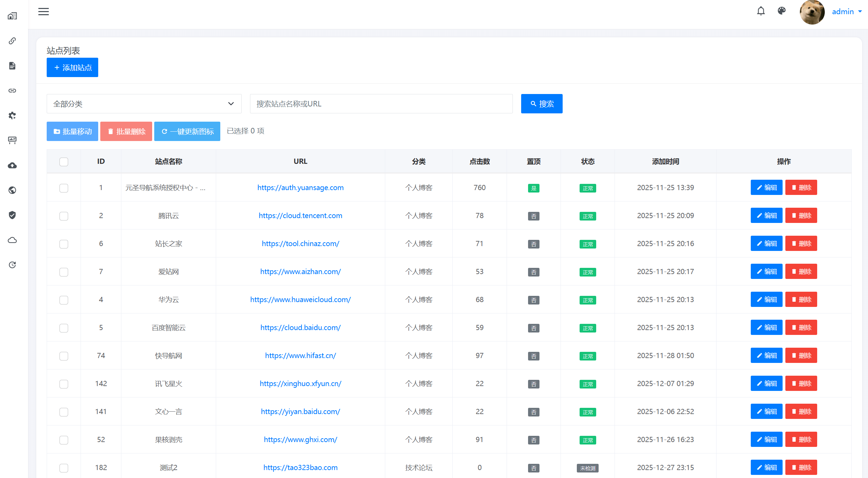Open the shield security sidebar icon
868x478 pixels.
tap(12, 215)
